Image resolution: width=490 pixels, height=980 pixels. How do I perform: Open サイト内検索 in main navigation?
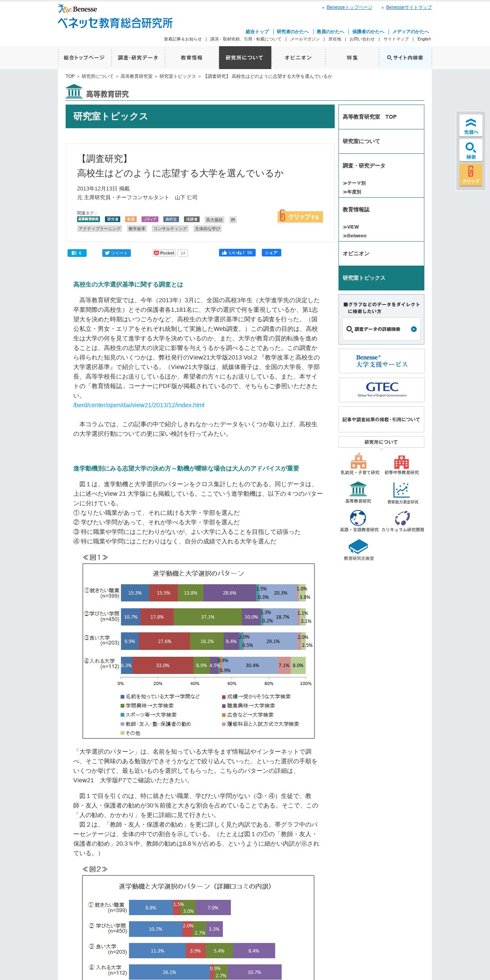(x=405, y=58)
